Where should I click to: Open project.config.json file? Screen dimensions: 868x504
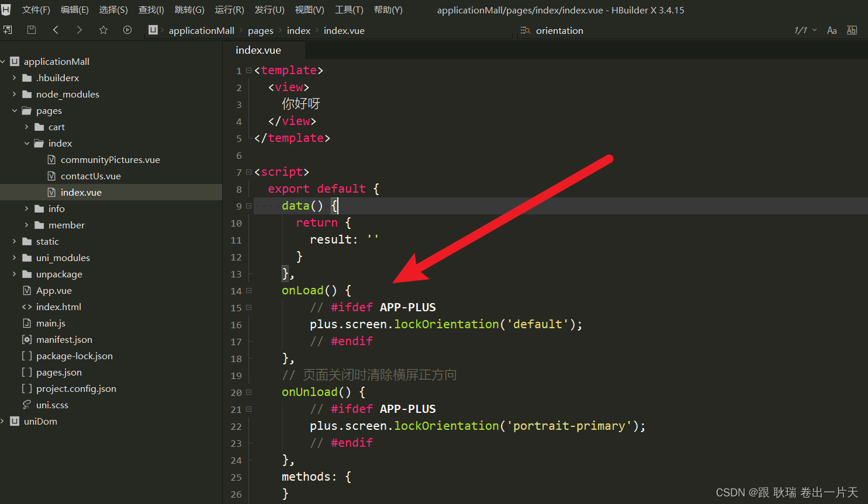point(76,388)
